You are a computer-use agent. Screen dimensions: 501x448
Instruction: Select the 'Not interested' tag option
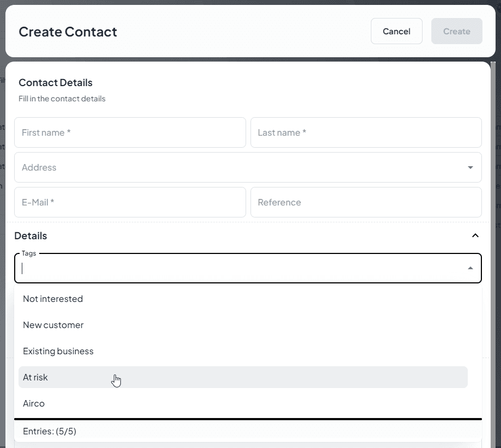(x=53, y=299)
